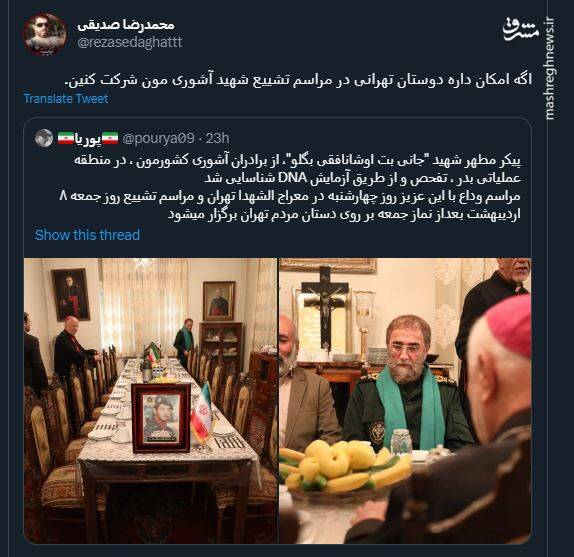This screenshot has width=574, height=557.
Task: Click the author display name محمدرضا صدیقی
Action: (126, 25)
